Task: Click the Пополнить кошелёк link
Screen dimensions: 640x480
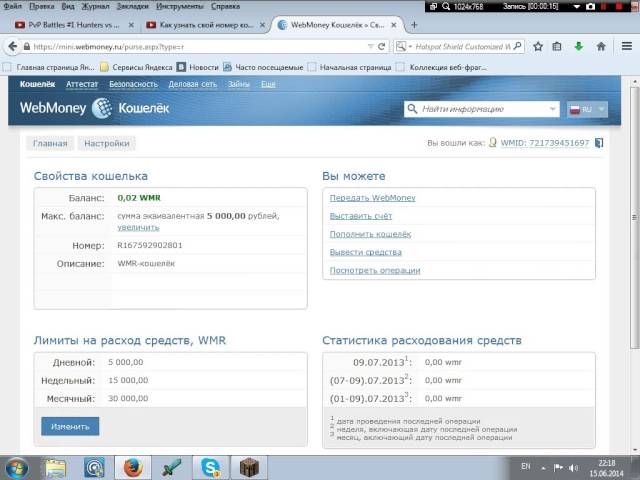Action: (370, 234)
